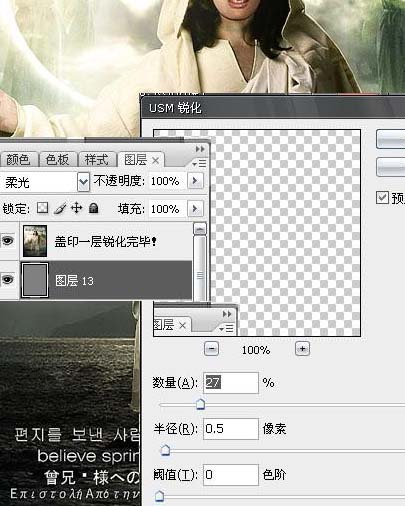Image resolution: width=405 pixels, height=506 pixels.
Task: Click the lock image pixels brush icon
Action: 60,208
